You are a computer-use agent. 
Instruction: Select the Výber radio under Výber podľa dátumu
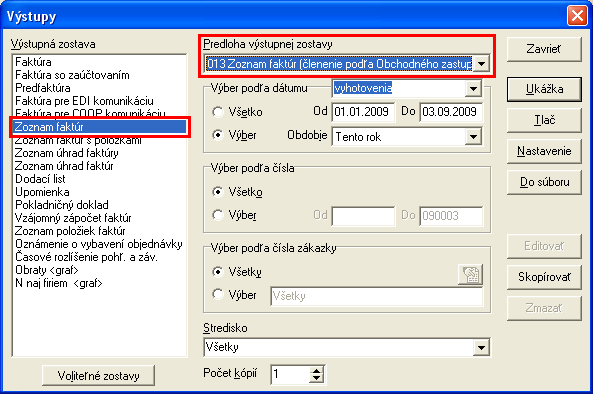point(218,135)
